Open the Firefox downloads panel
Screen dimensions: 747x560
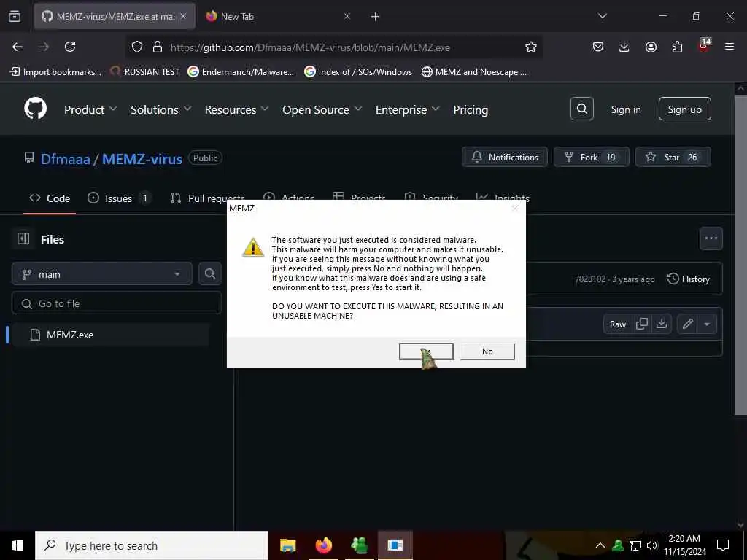(624, 47)
